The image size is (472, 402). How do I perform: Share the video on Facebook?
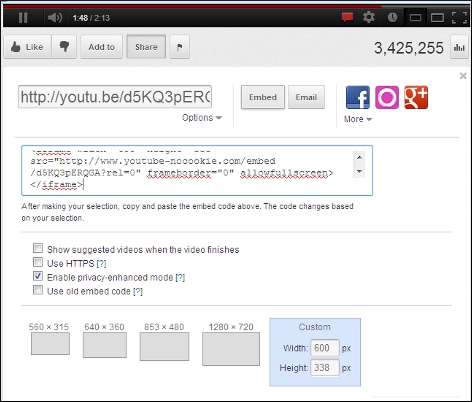pos(358,97)
